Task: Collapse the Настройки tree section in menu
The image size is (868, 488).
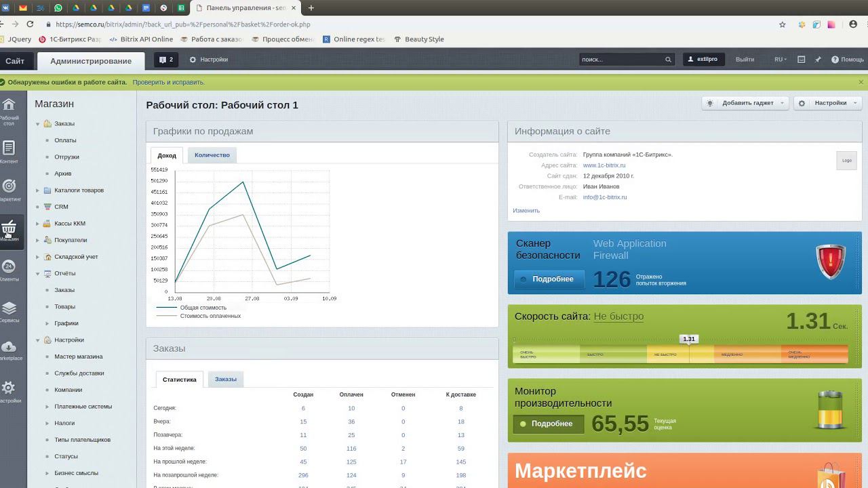Action: tap(38, 340)
